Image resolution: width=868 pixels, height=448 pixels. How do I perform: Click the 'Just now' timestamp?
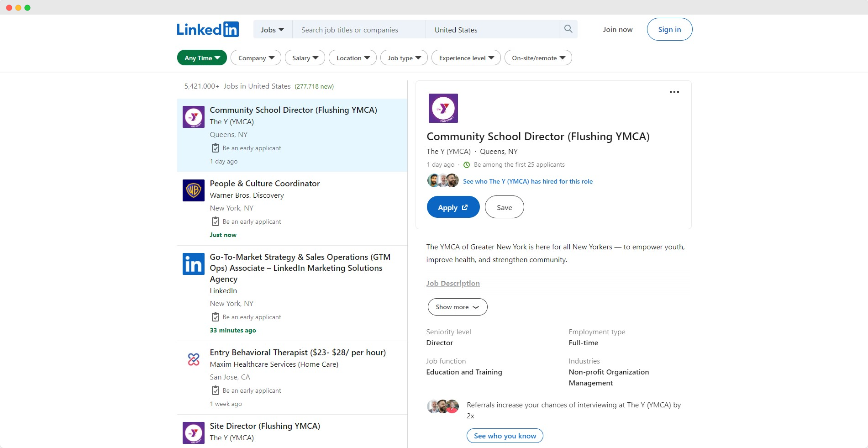[223, 235]
